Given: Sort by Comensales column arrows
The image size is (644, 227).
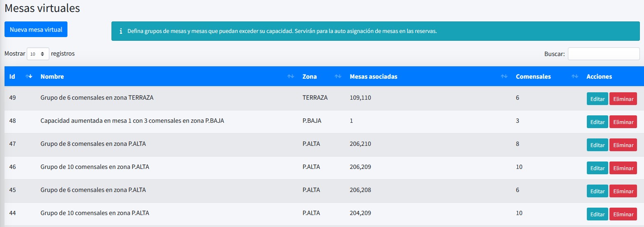Looking at the screenshot, I should coord(575,77).
